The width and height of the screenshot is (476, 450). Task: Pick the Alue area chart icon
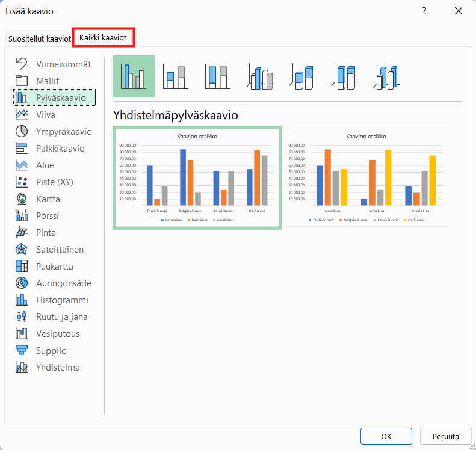click(x=22, y=165)
